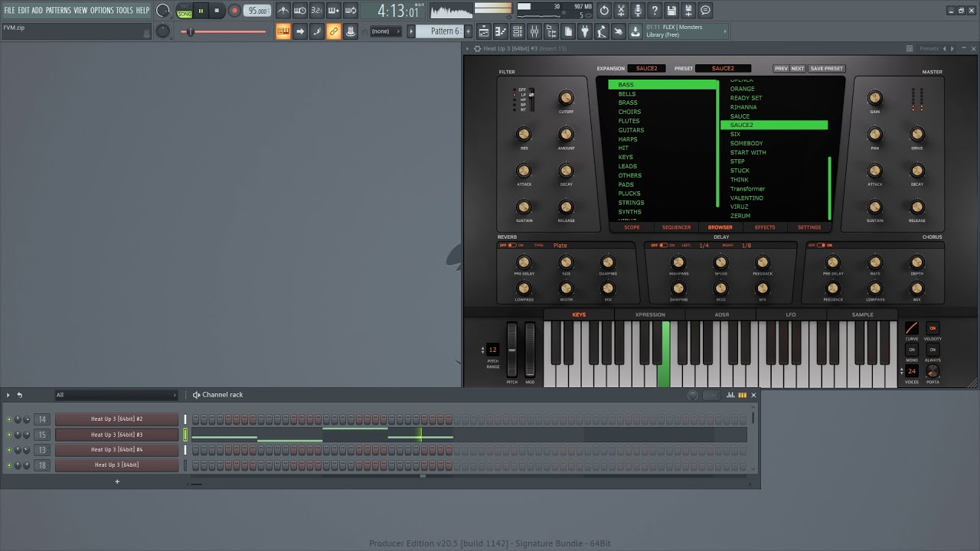Click the SAVE PRESET button
980x551 pixels.
tap(826, 68)
